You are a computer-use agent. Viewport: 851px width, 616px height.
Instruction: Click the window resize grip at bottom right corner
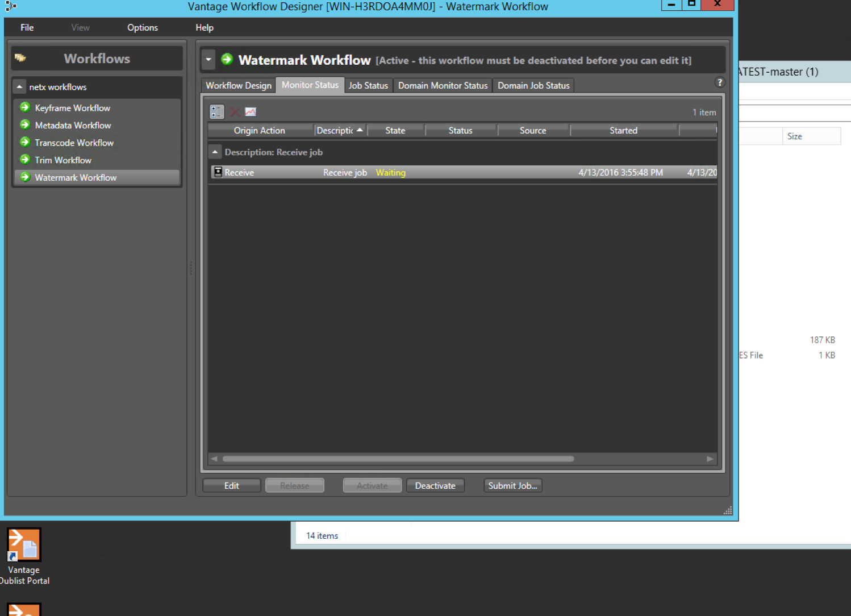pos(728,510)
